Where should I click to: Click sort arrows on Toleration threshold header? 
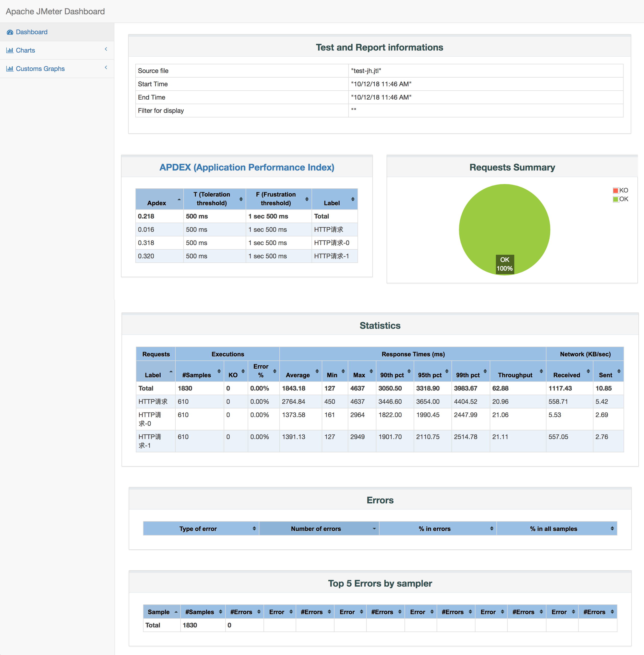241,199
